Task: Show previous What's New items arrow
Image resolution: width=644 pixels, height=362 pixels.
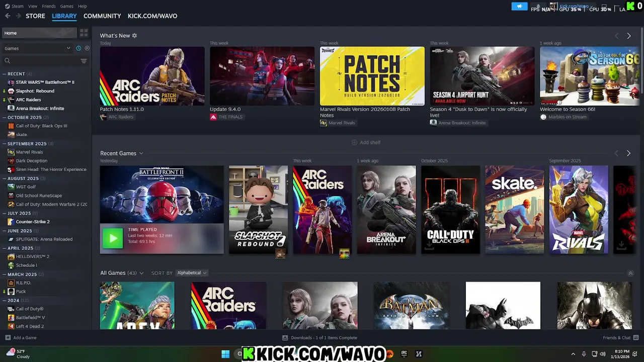Action: pyautogui.click(x=616, y=36)
